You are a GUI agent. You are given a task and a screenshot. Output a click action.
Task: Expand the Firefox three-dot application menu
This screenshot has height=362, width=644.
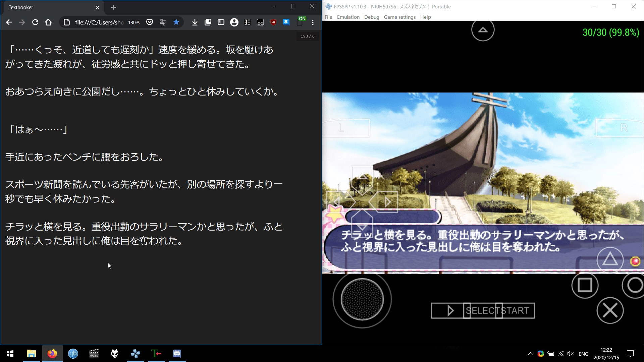pos(313,22)
